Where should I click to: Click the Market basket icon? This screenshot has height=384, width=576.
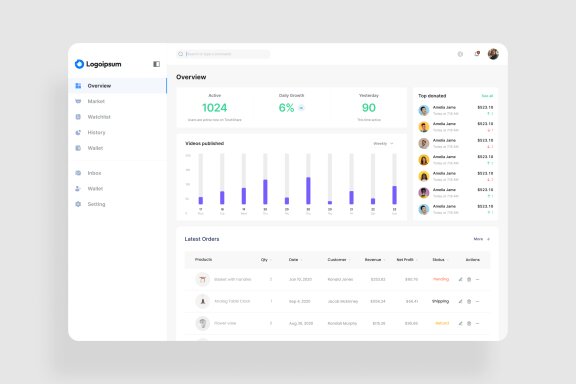78,101
